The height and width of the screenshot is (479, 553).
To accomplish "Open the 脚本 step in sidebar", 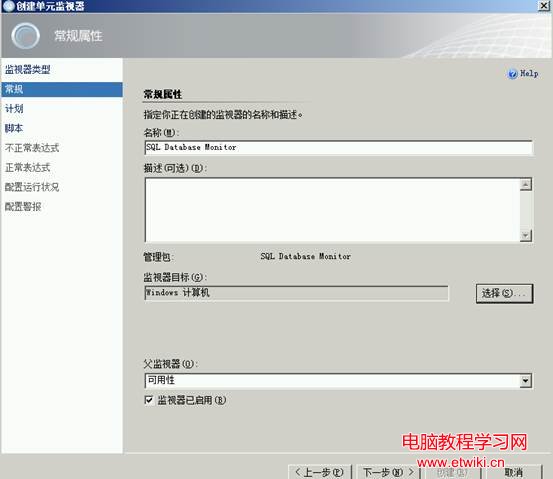I will 14,128.
